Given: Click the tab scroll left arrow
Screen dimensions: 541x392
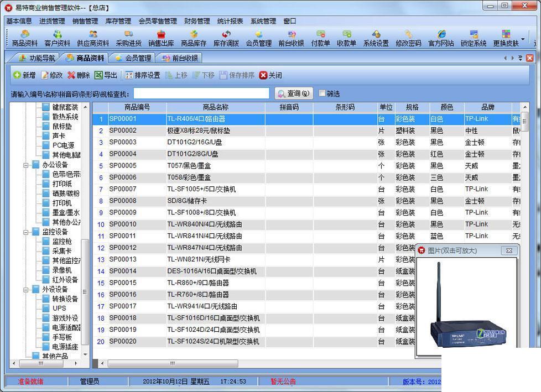Looking at the screenshot, I should click(506, 58).
